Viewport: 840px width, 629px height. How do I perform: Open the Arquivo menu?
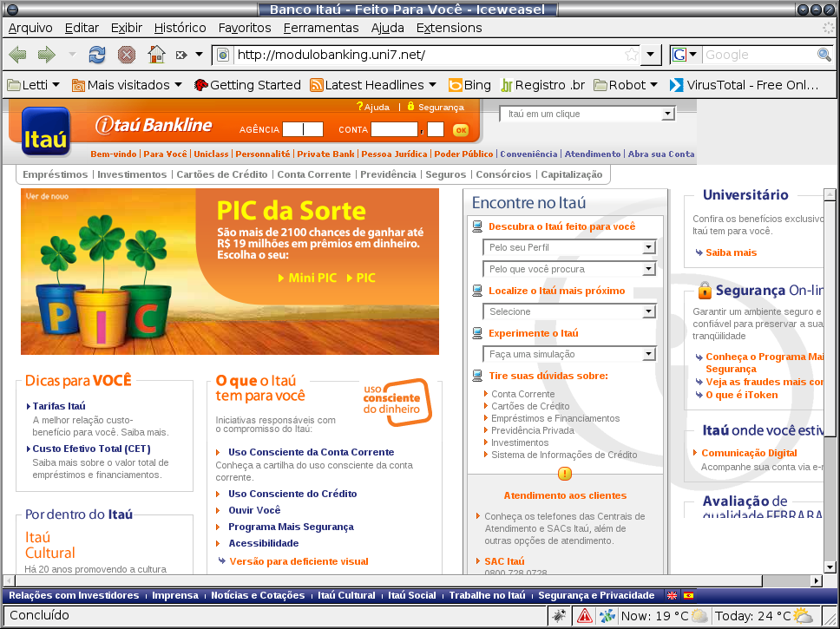30,28
